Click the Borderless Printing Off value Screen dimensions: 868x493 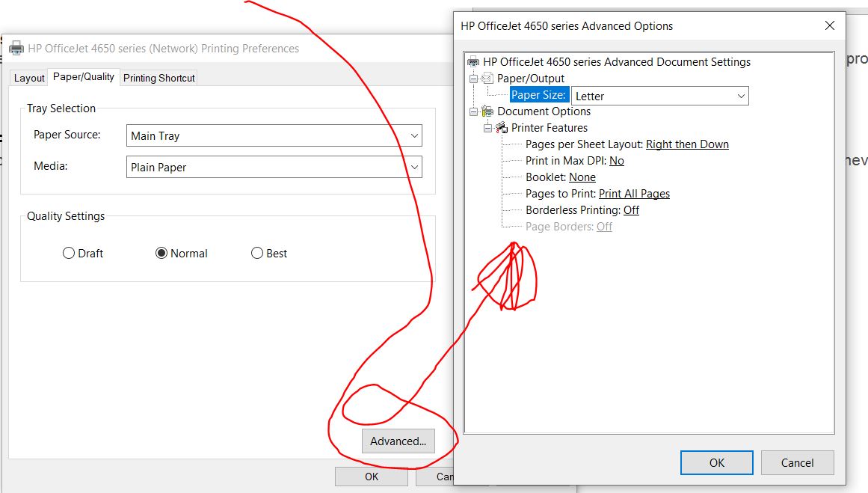point(631,210)
